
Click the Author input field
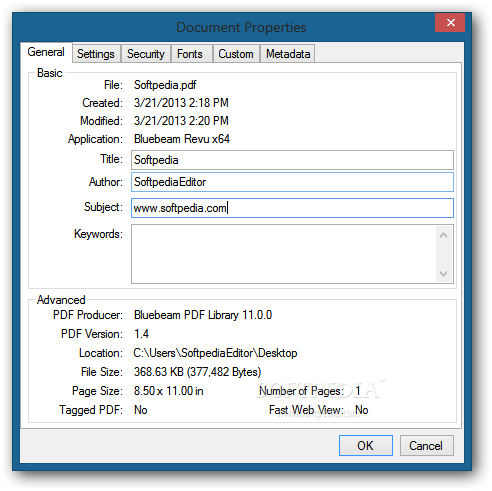click(x=292, y=182)
